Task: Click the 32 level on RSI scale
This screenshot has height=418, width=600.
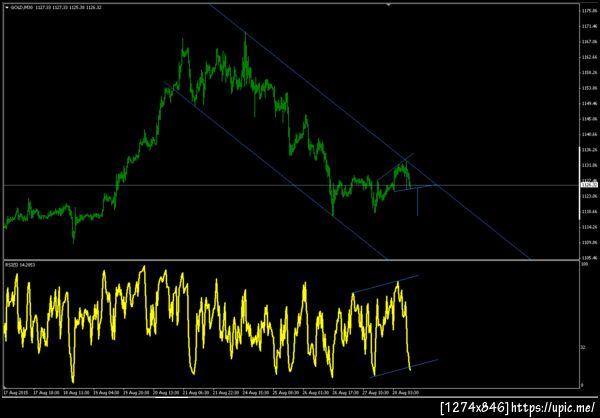Action: click(x=584, y=348)
